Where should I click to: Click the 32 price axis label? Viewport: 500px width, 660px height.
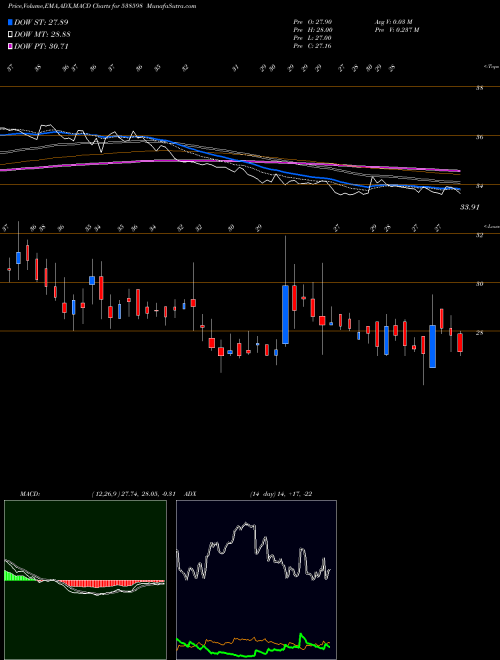pyautogui.click(x=479, y=235)
